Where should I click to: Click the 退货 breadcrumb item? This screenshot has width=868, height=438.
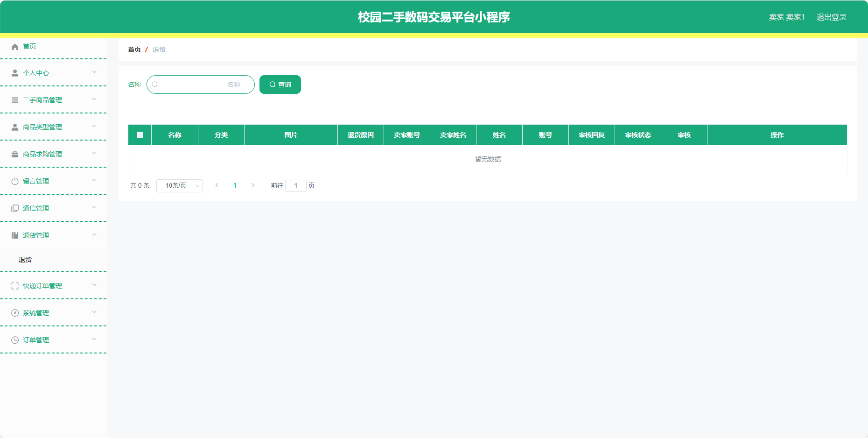coord(159,49)
